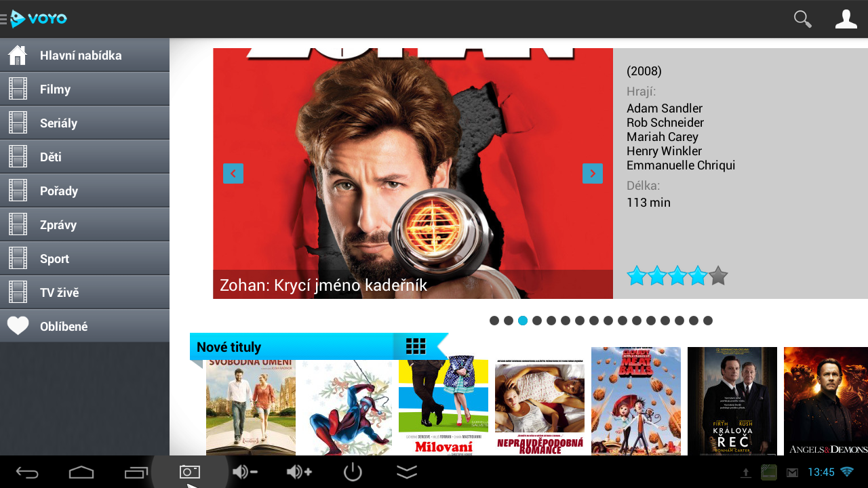Open the Angels & Demons poster
The image size is (868, 488).
click(x=825, y=401)
